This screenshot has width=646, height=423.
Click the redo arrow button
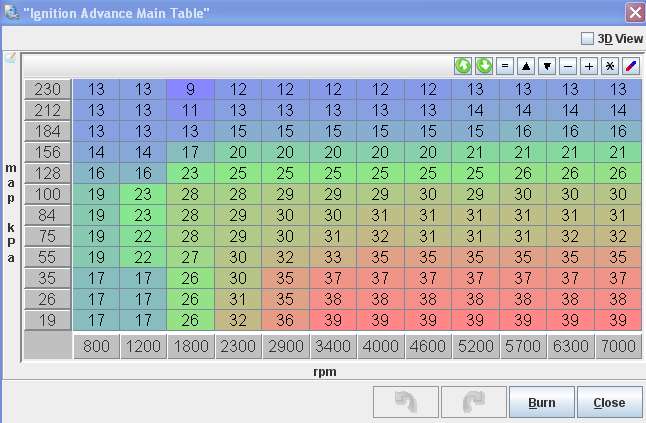[474, 402]
